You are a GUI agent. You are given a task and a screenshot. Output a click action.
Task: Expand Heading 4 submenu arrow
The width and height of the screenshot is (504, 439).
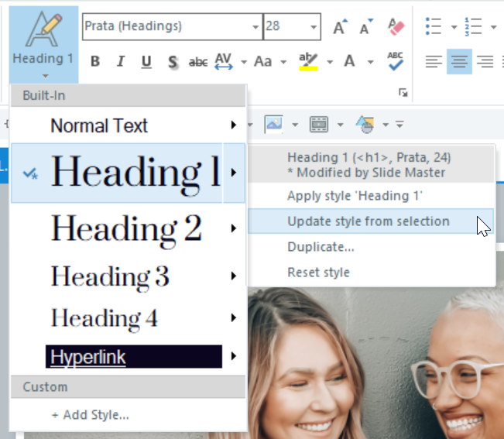pos(234,318)
